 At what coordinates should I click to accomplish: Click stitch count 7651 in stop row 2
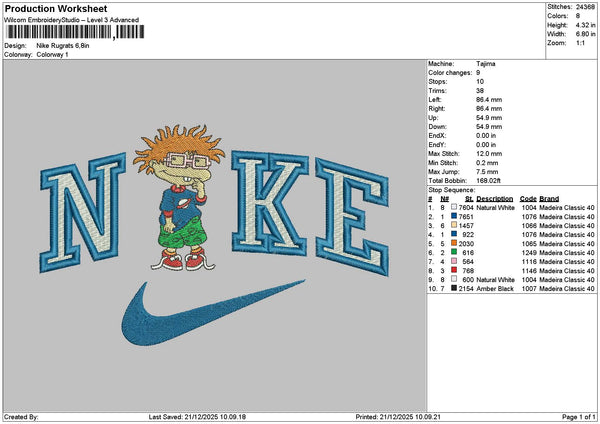(x=466, y=217)
